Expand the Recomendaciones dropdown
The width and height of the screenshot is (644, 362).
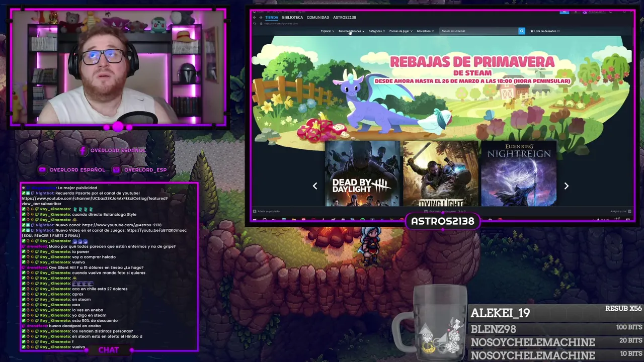tap(351, 31)
